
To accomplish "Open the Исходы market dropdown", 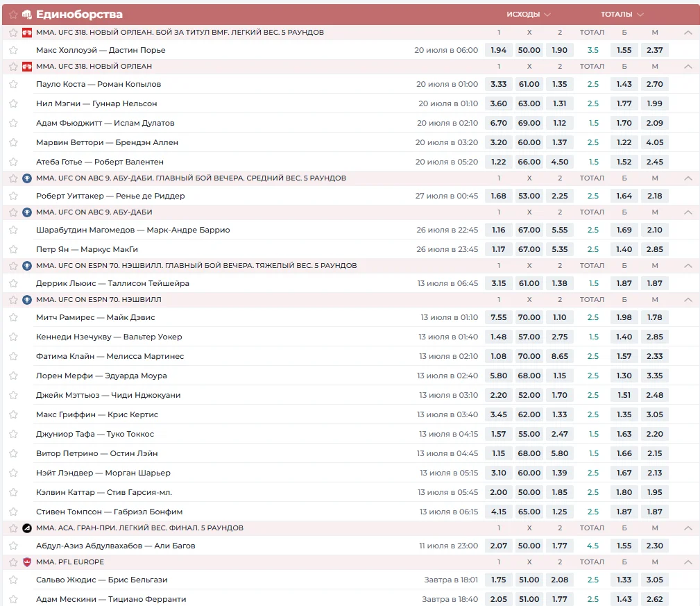I will (x=528, y=15).
